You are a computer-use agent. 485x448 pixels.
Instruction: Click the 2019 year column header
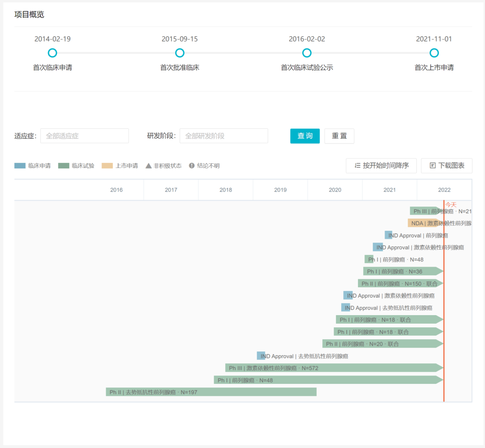pyautogui.click(x=280, y=190)
